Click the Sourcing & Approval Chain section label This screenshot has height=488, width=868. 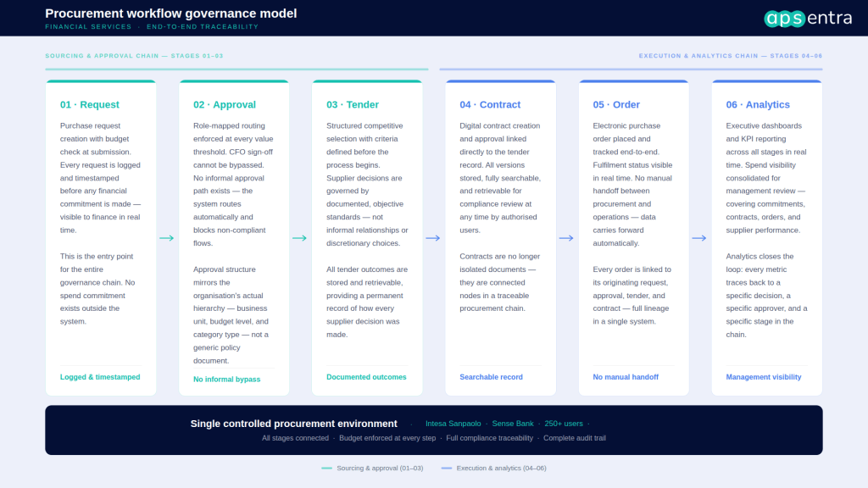pyautogui.click(x=134, y=56)
